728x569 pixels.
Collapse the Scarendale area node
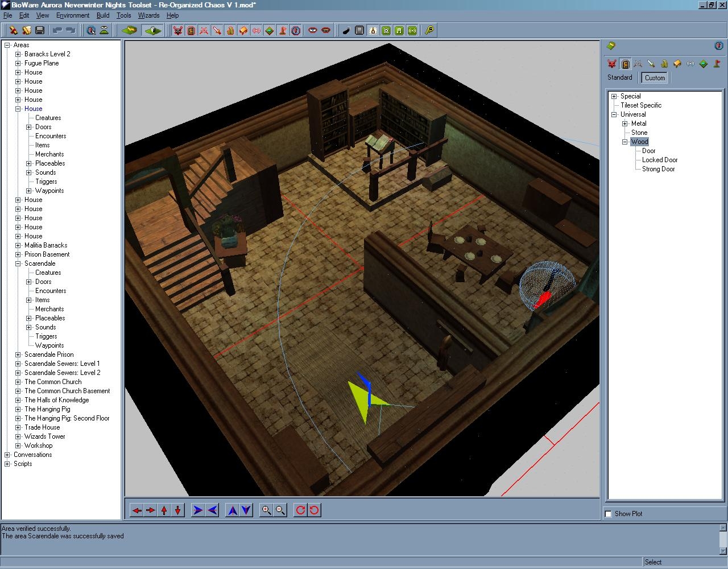click(x=18, y=263)
